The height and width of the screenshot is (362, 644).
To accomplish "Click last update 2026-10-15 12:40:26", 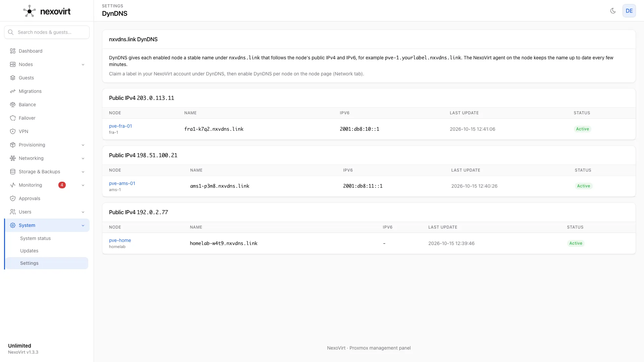I will click(474, 186).
